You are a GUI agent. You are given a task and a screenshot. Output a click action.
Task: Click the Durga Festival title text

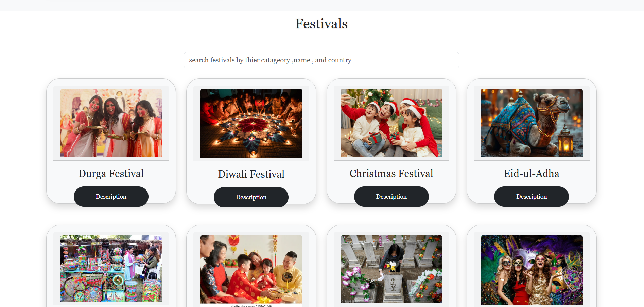(x=111, y=174)
